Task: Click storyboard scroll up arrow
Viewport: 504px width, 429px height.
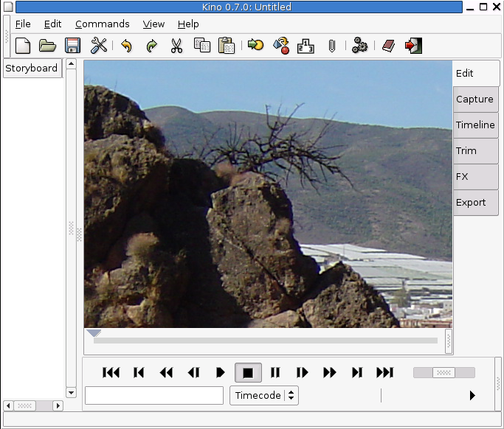Action: click(72, 64)
